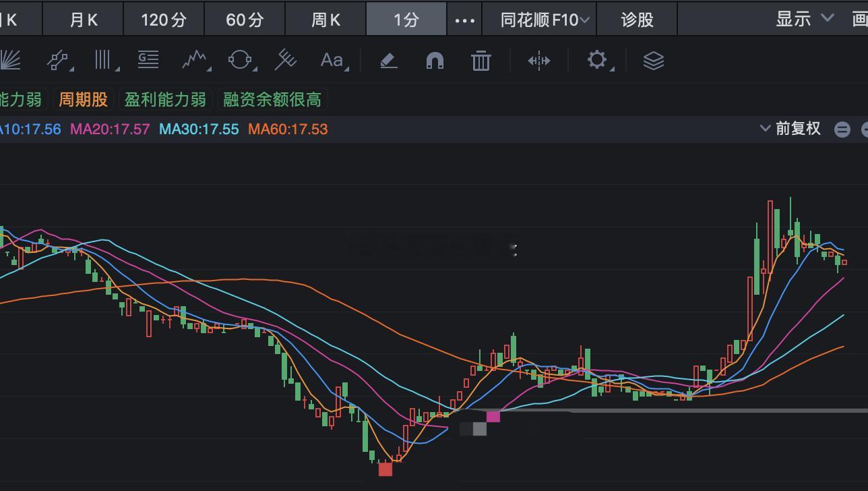Click the horizontal stretch chart icon
This screenshot has width=868, height=491.
pyautogui.click(x=539, y=61)
